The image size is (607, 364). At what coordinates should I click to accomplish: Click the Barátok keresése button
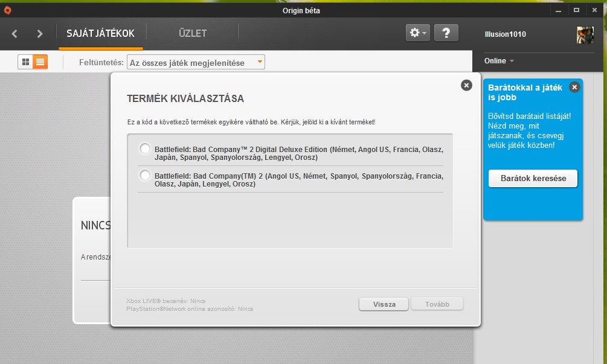[x=533, y=178]
